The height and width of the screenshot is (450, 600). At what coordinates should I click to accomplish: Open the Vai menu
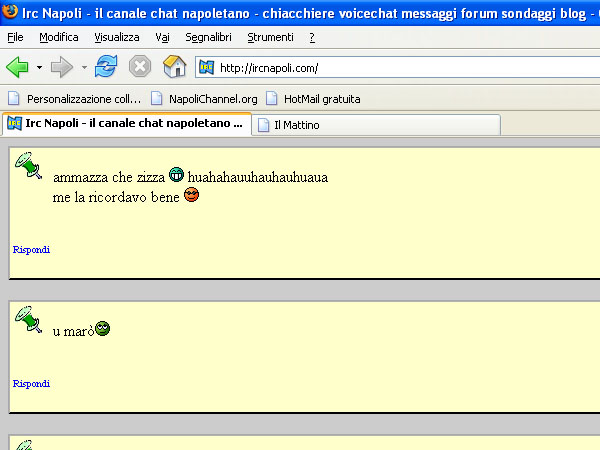pos(162,37)
